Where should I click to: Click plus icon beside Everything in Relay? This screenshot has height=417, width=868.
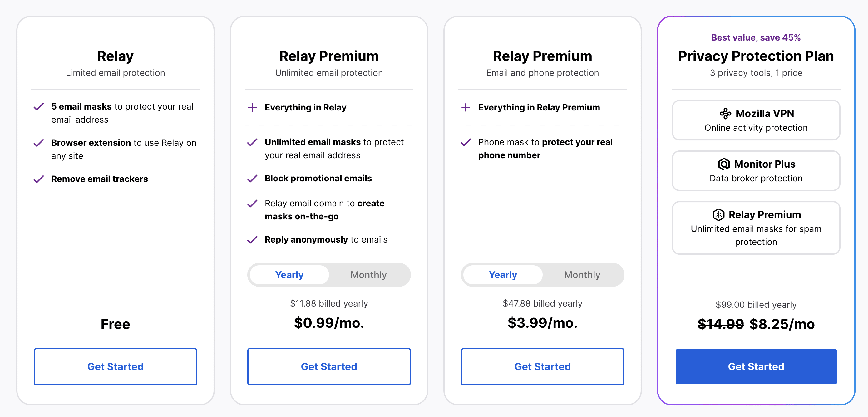pyautogui.click(x=252, y=107)
